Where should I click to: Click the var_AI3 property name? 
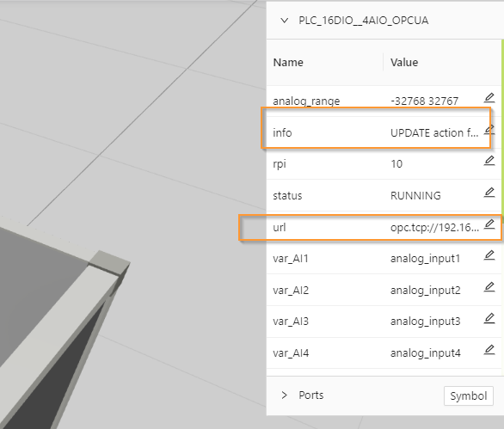[x=291, y=322]
